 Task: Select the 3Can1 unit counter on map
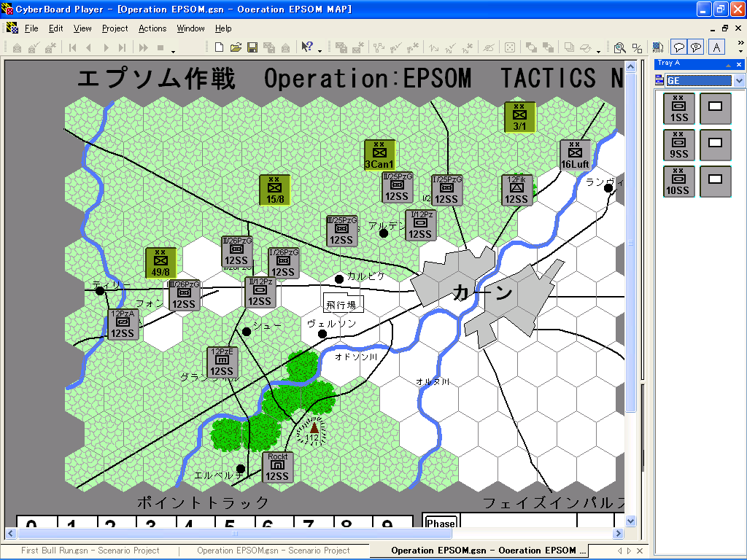coord(379,155)
